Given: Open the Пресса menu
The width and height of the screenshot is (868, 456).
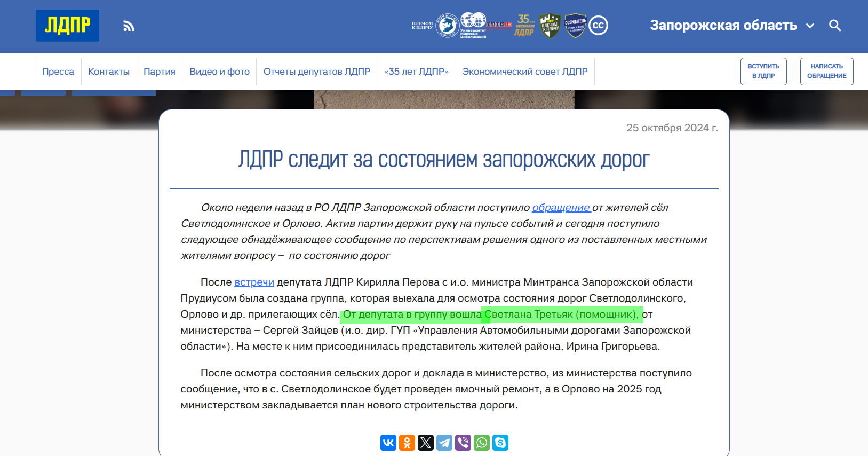Looking at the screenshot, I should pyautogui.click(x=58, y=72).
